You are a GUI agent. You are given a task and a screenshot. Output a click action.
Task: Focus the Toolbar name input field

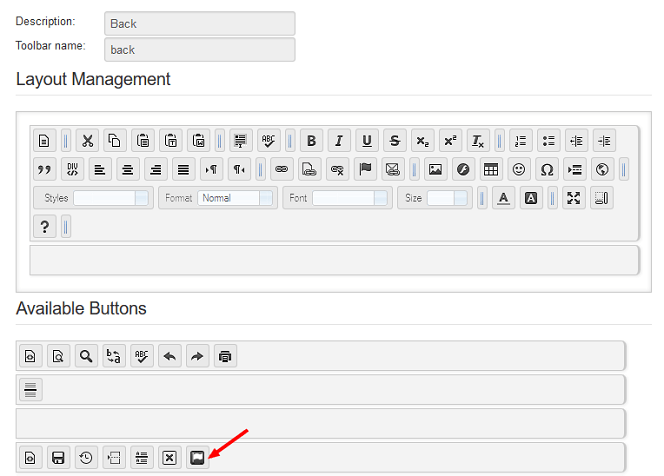(x=199, y=49)
